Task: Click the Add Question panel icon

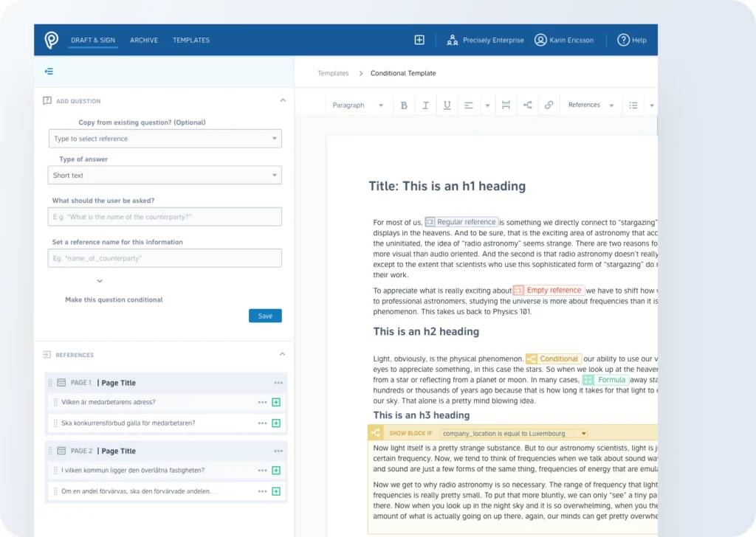Action: click(47, 100)
